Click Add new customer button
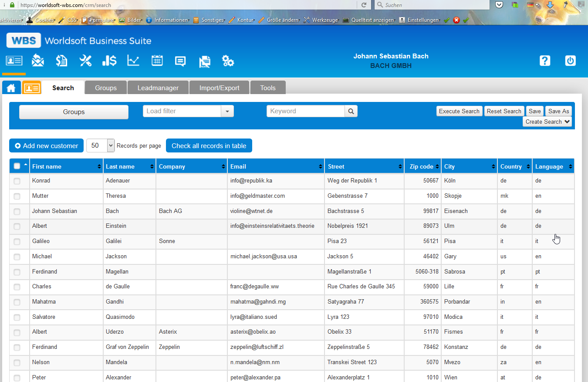The height and width of the screenshot is (382, 588). click(x=46, y=146)
